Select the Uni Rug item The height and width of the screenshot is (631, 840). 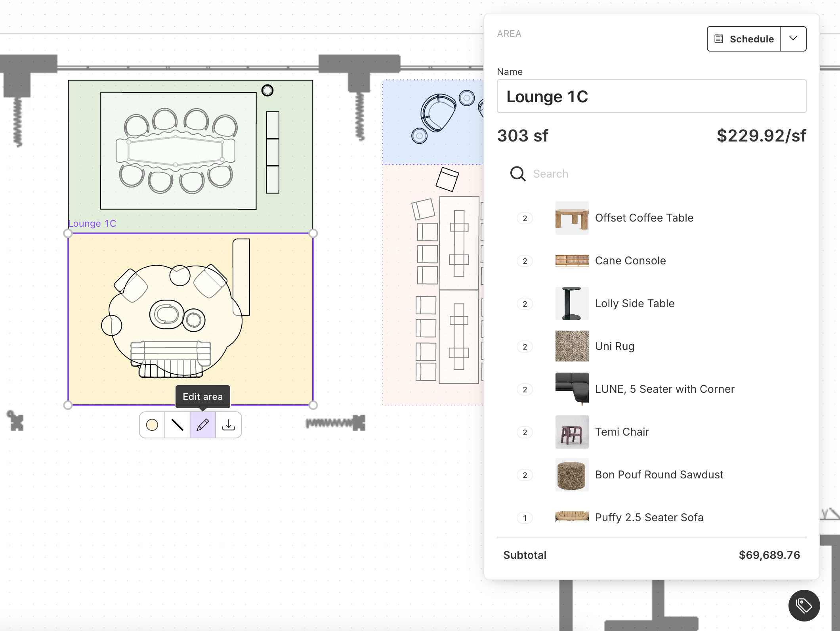click(615, 346)
